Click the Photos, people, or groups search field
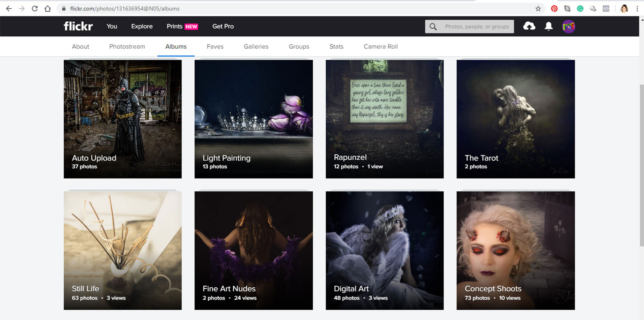Image resolution: width=644 pixels, height=320 pixels. pyautogui.click(x=477, y=27)
